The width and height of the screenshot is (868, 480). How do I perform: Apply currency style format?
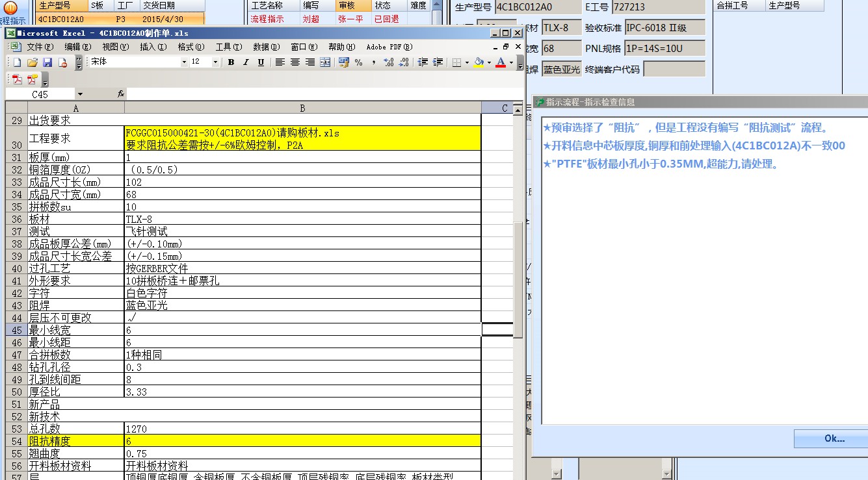[344, 62]
